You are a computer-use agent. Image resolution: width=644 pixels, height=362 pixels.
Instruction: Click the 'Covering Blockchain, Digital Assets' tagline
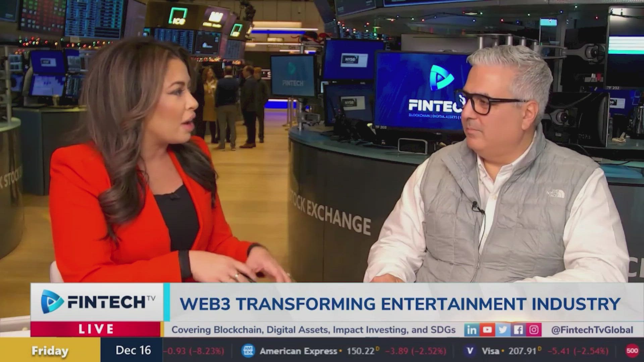314,330
